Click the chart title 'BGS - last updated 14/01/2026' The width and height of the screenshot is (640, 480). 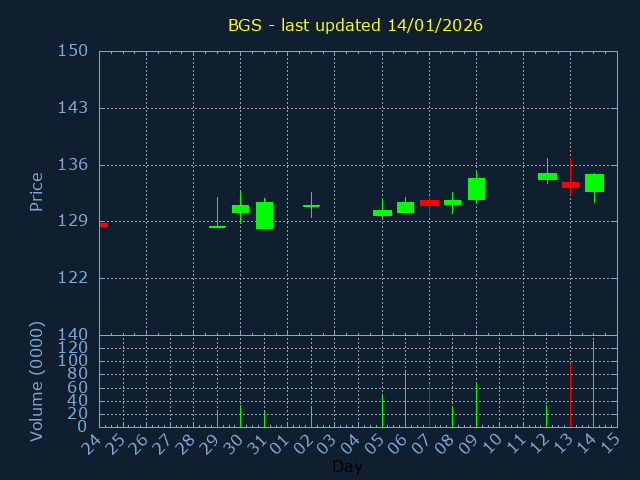pyautogui.click(x=355, y=25)
